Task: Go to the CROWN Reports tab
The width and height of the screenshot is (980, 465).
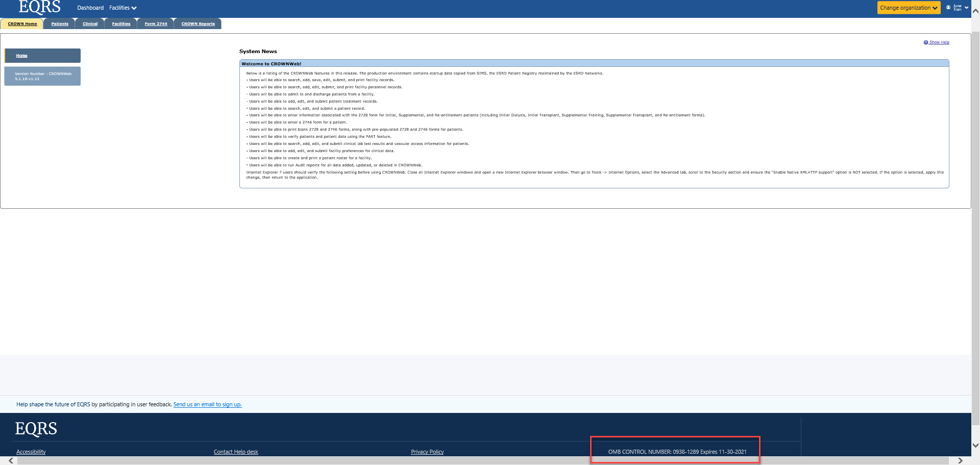Action: 198,24
